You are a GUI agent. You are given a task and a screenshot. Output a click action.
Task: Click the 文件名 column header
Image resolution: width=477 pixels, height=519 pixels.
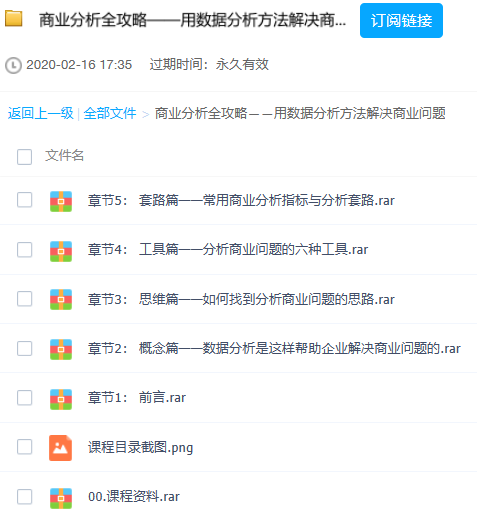point(64,155)
